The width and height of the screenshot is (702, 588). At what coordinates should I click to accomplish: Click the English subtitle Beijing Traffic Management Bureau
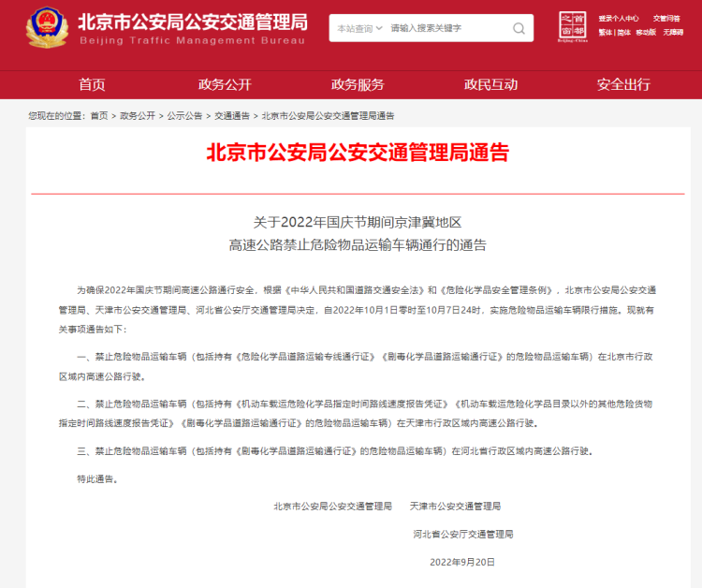pyautogui.click(x=193, y=40)
